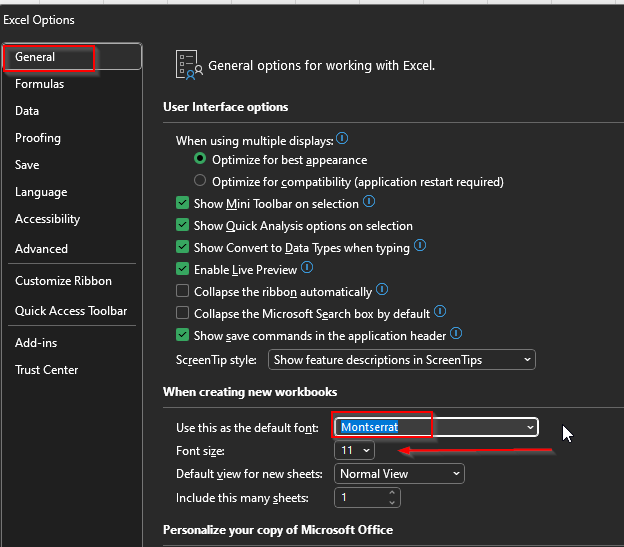624x547 pixels.
Task: Open the ScreenTip style dropdown
Action: click(402, 359)
